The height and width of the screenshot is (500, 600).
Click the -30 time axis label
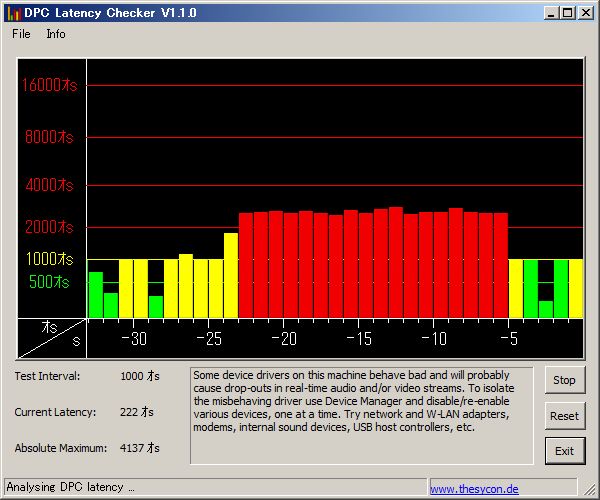[134, 339]
